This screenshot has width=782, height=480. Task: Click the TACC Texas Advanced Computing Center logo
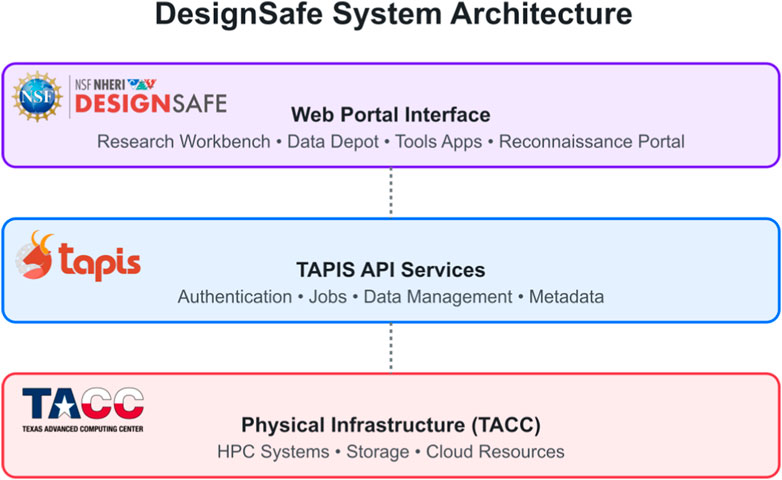coord(83,410)
